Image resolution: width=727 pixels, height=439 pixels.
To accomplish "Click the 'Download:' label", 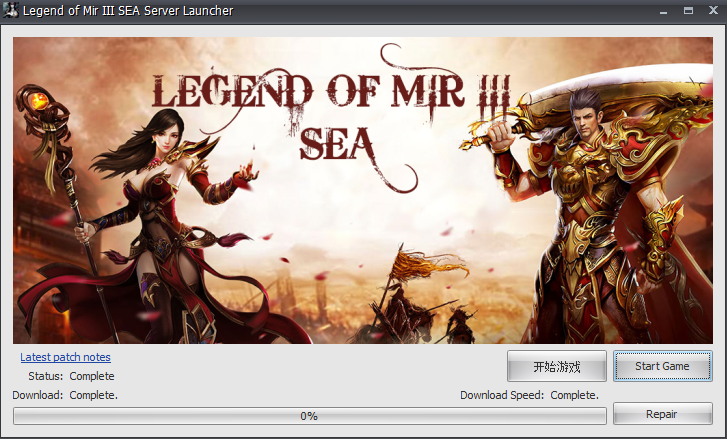I will 38,395.
